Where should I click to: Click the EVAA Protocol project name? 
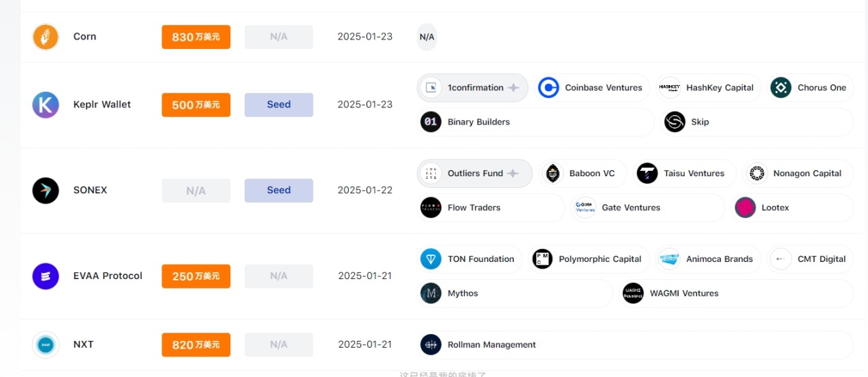108,276
